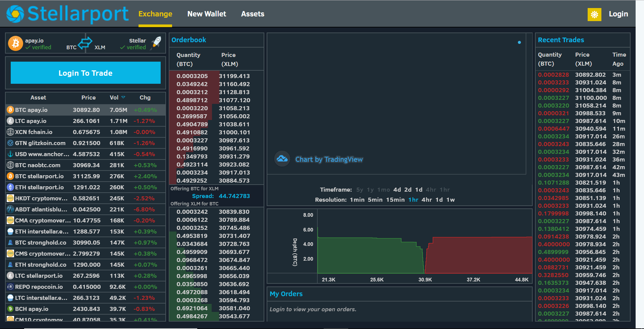The width and height of the screenshot is (644, 329).
Task: Sort asset list by the Vol arrow
Action: [123, 97]
